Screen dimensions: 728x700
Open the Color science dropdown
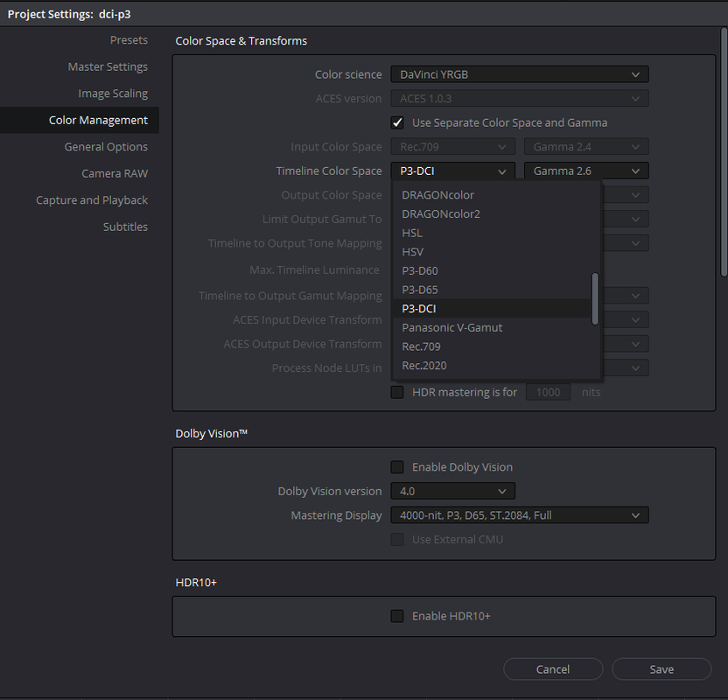pyautogui.click(x=520, y=74)
